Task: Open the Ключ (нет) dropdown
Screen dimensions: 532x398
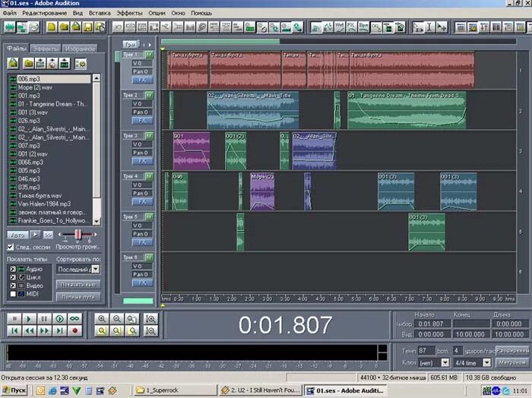Action: (x=445, y=363)
